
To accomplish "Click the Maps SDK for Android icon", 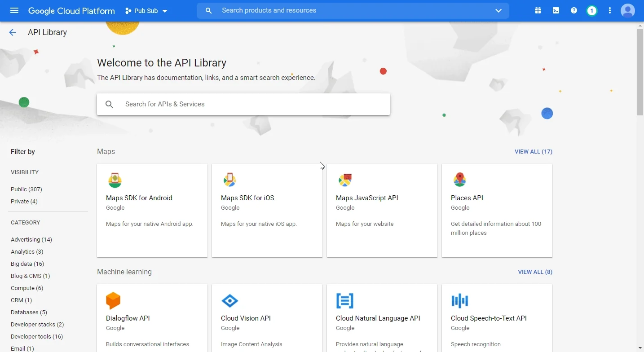I will coord(115,180).
